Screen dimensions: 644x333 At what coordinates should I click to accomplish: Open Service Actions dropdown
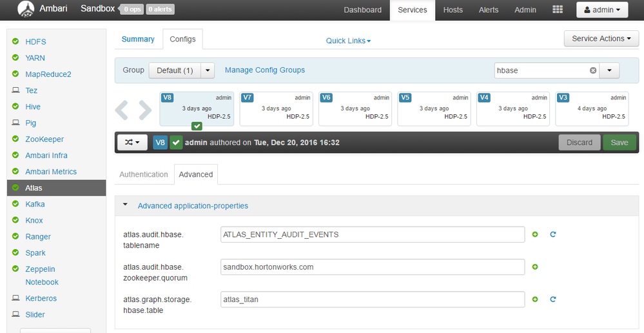click(601, 39)
